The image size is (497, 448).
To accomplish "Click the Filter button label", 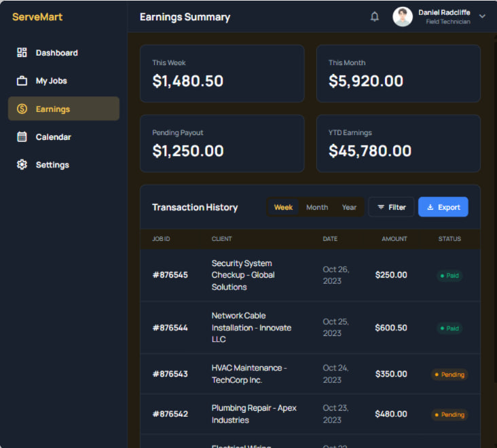I will pyautogui.click(x=397, y=207).
